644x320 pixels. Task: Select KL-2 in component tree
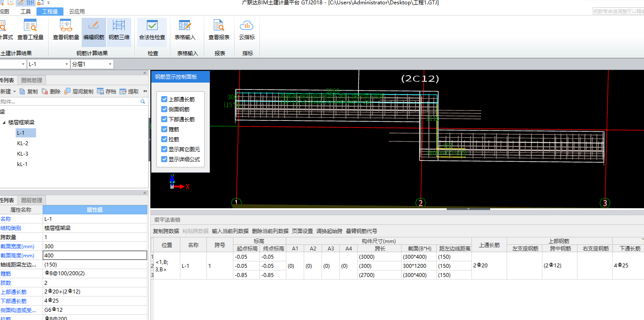[23, 143]
